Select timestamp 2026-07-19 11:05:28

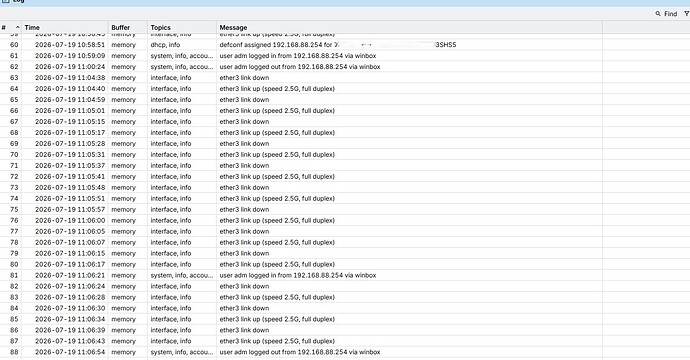pos(70,143)
